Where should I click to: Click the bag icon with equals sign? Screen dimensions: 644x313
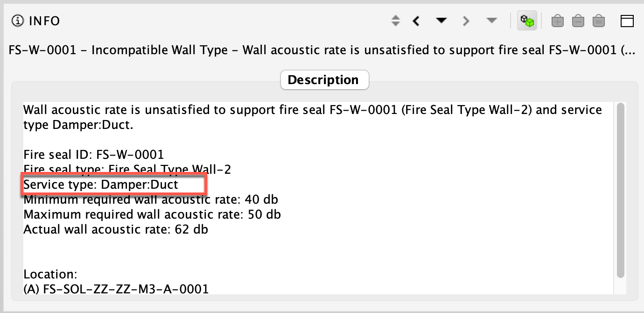click(x=599, y=21)
